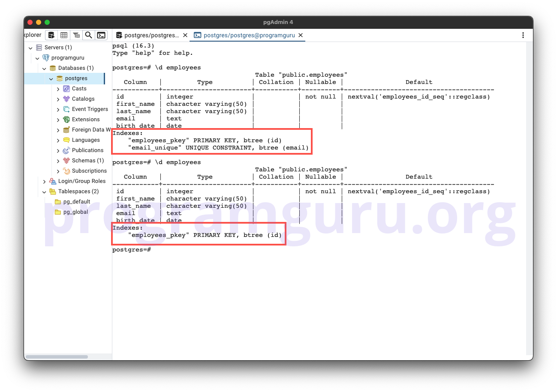Click the Publications satellite dish icon
This screenshot has width=557, height=392.
(x=66, y=150)
